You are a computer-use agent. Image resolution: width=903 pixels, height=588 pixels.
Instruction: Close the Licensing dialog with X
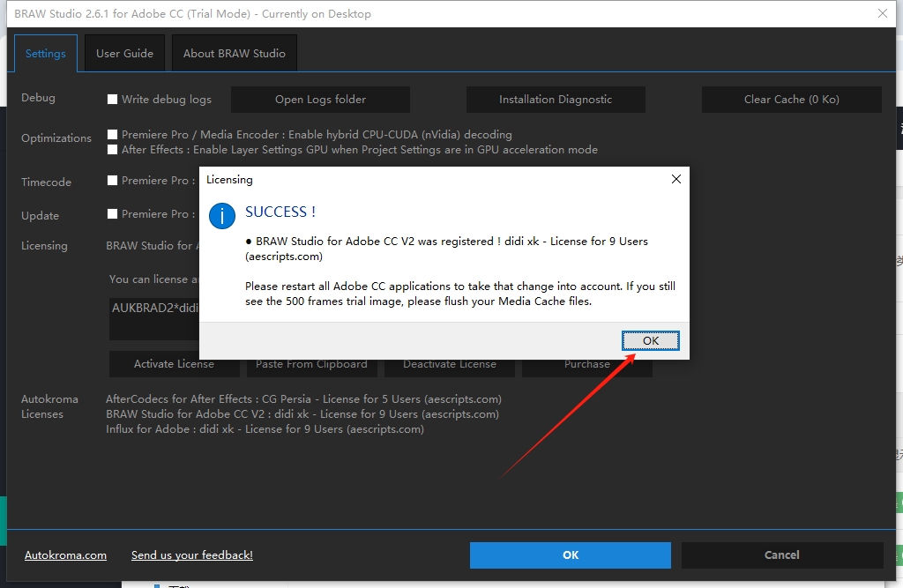pos(676,179)
